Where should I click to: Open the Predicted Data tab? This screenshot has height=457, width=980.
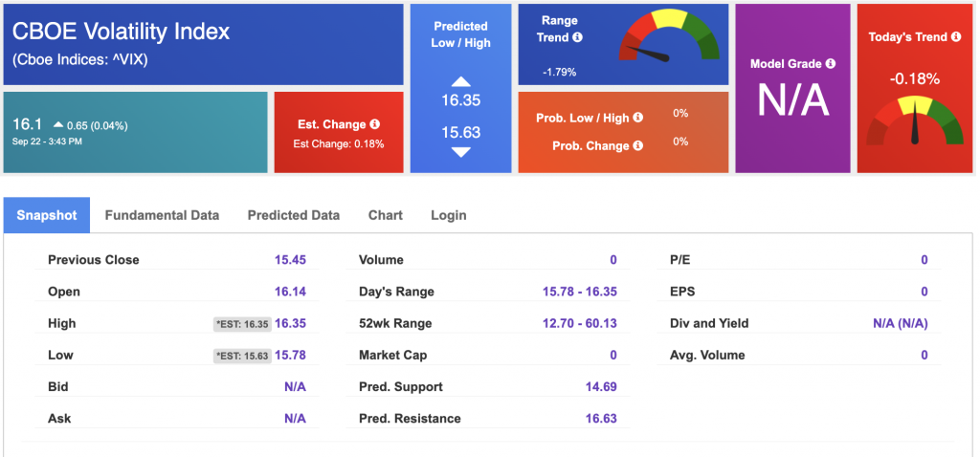(294, 215)
